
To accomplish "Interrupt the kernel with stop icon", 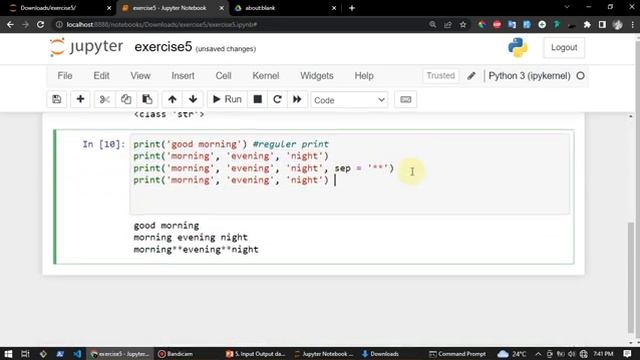I will pos(258,100).
